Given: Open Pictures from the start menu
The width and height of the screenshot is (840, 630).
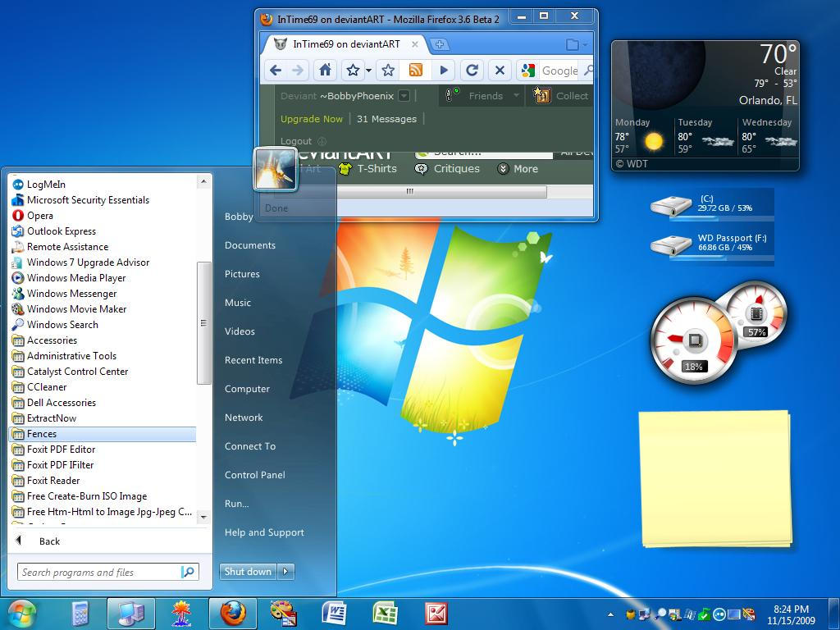Looking at the screenshot, I should coord(242,274).
